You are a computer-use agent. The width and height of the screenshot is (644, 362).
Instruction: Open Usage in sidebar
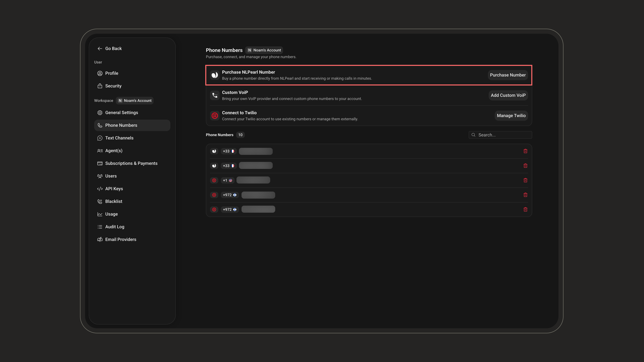(132, 214)
